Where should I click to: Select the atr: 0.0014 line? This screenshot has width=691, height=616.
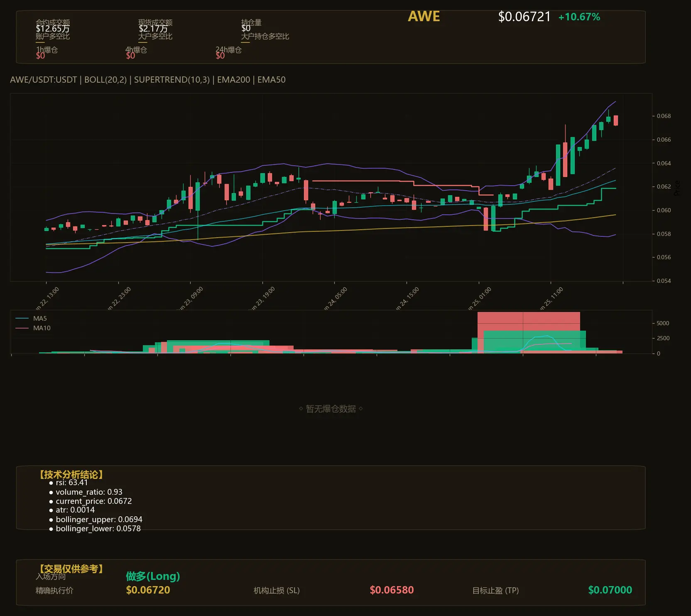click(75, 510)
